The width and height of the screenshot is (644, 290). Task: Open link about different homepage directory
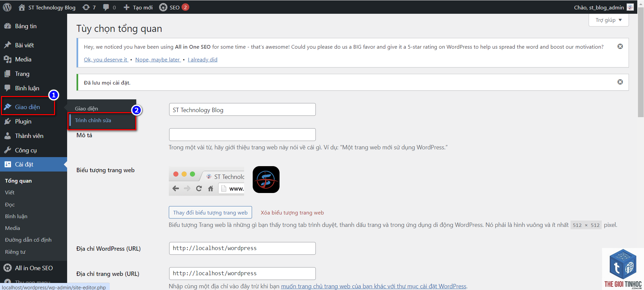(x=374, y=286)
